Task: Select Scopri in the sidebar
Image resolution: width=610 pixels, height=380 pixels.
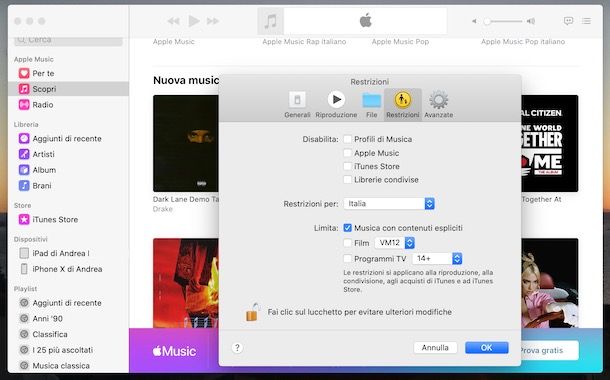Action: point(68,89)
